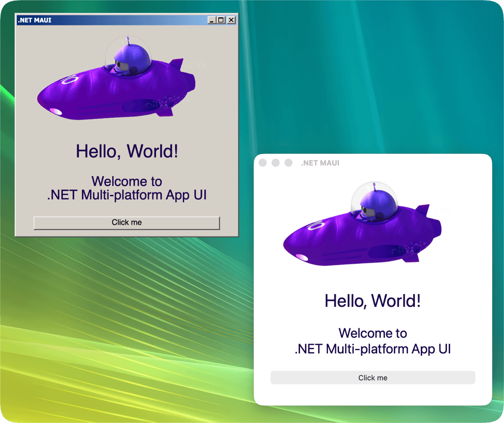
Task: Click 'Hello, World!' heading in Windows-style window
Action: [127, 151]
